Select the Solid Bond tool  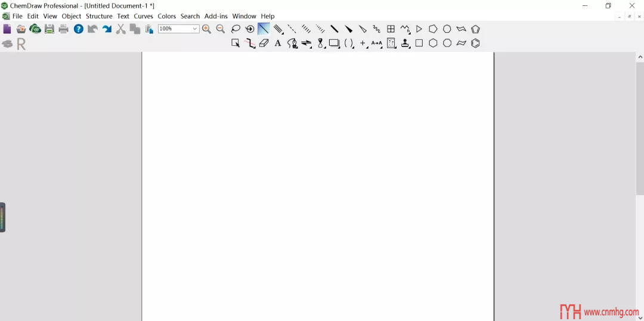point(264,29)
